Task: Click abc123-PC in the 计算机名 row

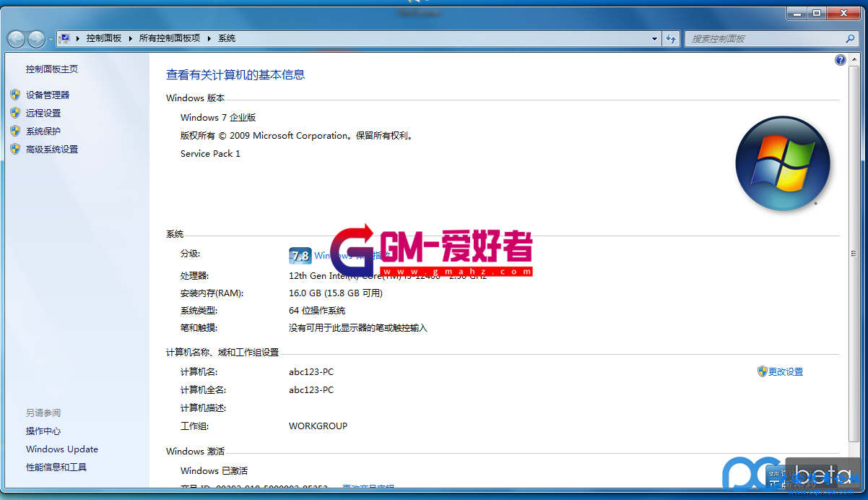Action: tap(311, 371)
